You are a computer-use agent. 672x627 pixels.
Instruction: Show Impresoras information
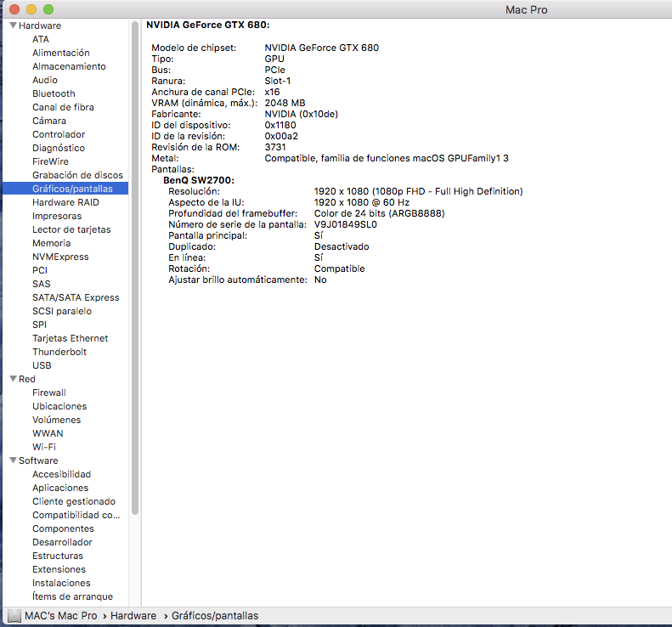pos(57,216)
